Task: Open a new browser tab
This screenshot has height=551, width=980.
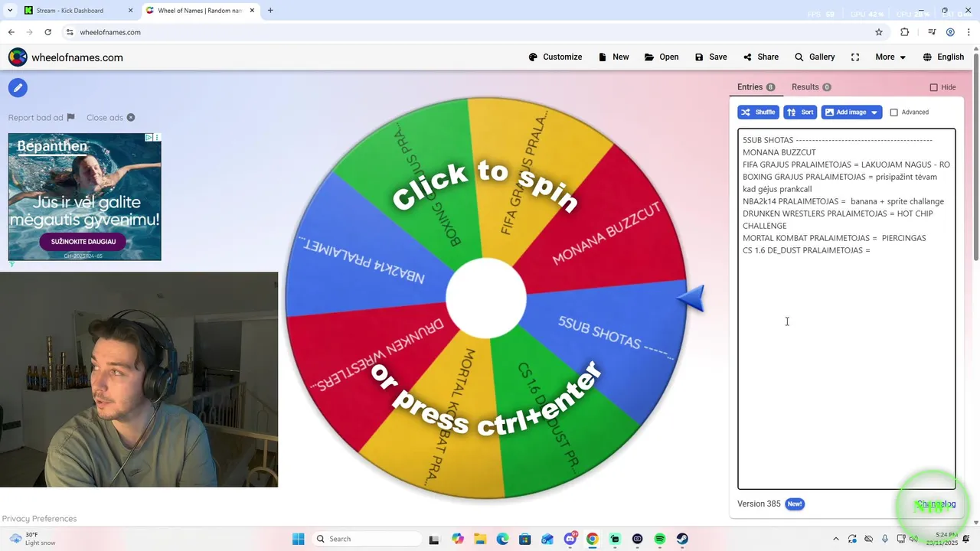Action: (x=270, y=11)
